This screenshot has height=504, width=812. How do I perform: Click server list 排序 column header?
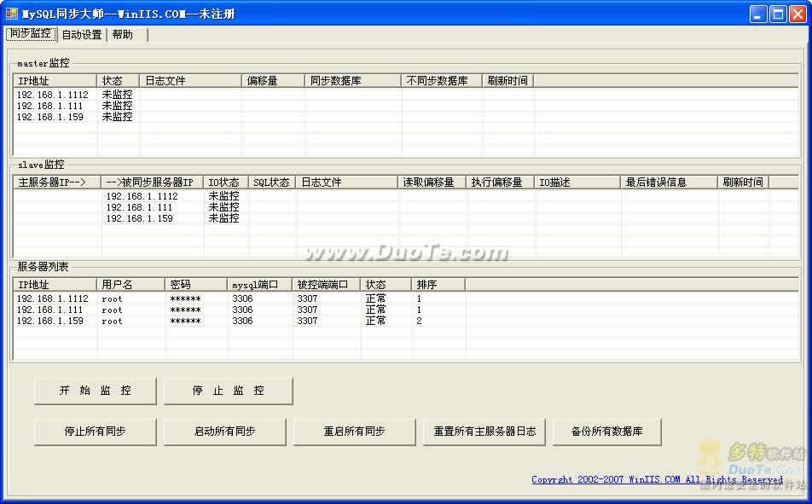coord(438,285)
